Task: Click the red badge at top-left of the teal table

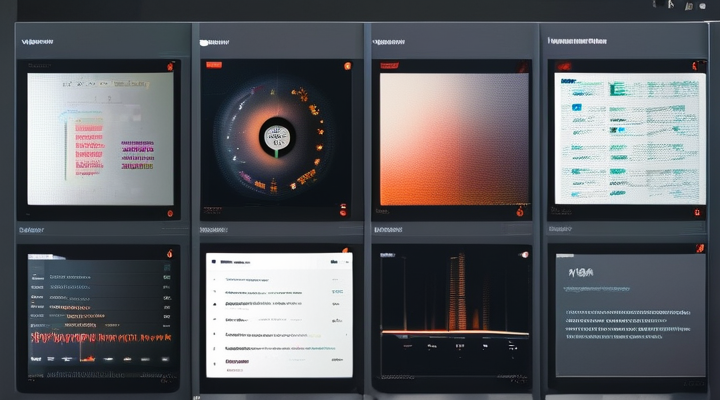Action: (x=567, y=66)
